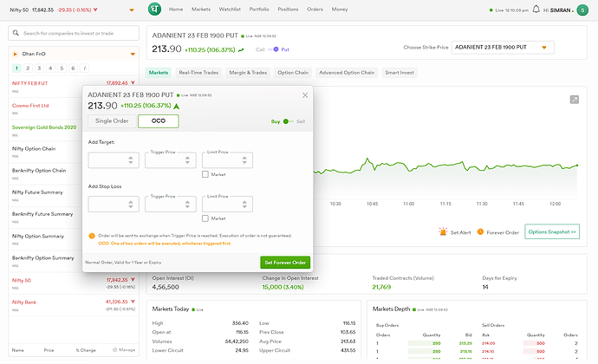Open watchlist info page i

click(84, 68)
